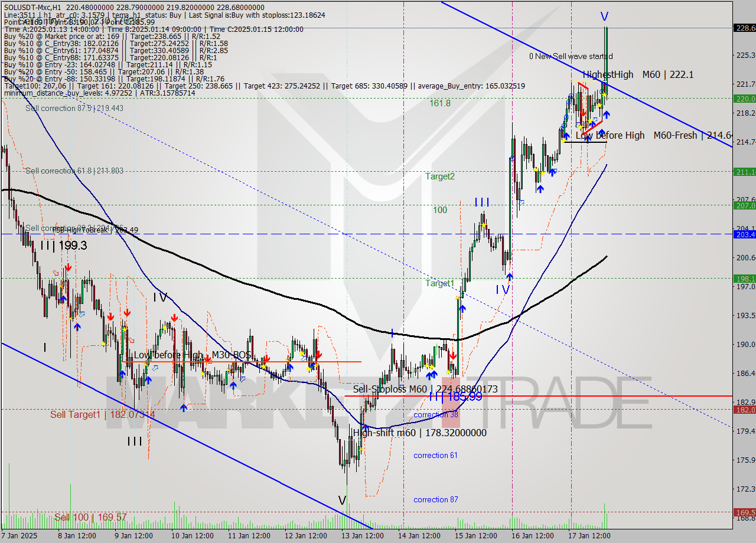
Task: Click the 'correction 61' label
Action: pos(435,455)
